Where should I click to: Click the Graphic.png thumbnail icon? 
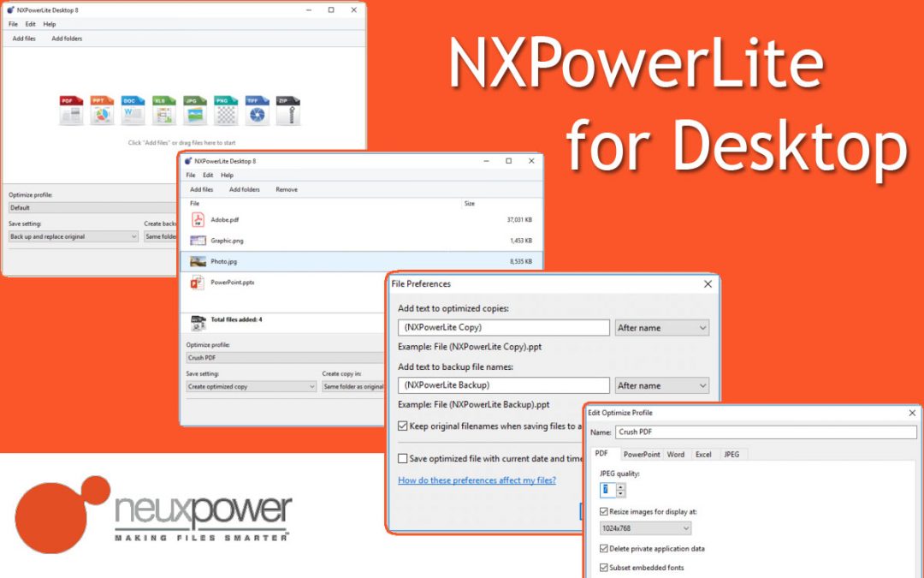coord(198,241)
